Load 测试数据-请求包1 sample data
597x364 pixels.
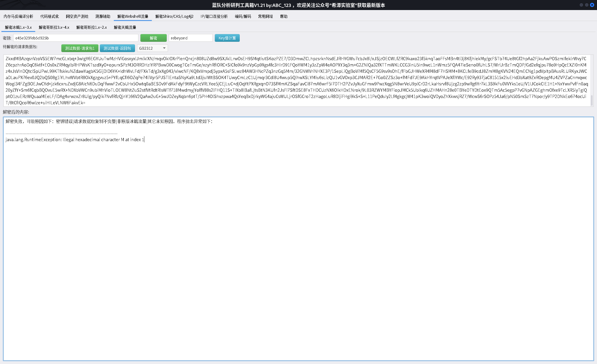(80, 48)
